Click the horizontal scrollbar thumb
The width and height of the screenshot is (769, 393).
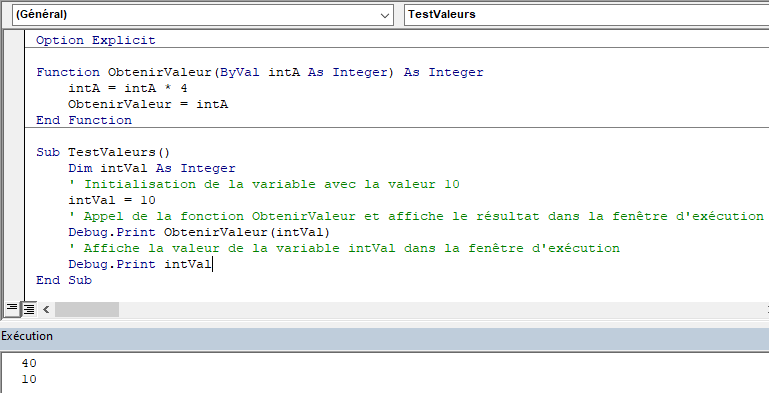coord(87,309)
